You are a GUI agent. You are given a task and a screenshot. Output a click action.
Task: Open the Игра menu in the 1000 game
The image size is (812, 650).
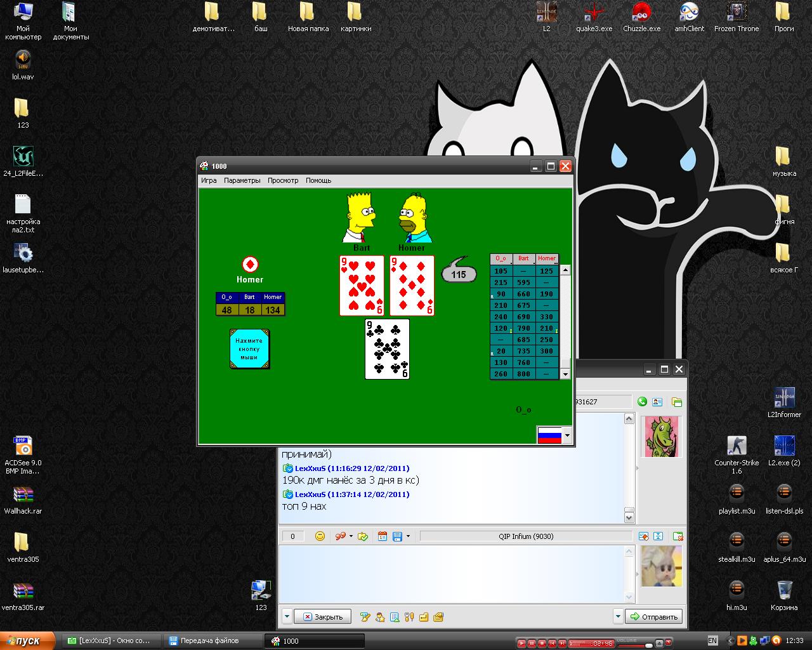click(209, 181)
